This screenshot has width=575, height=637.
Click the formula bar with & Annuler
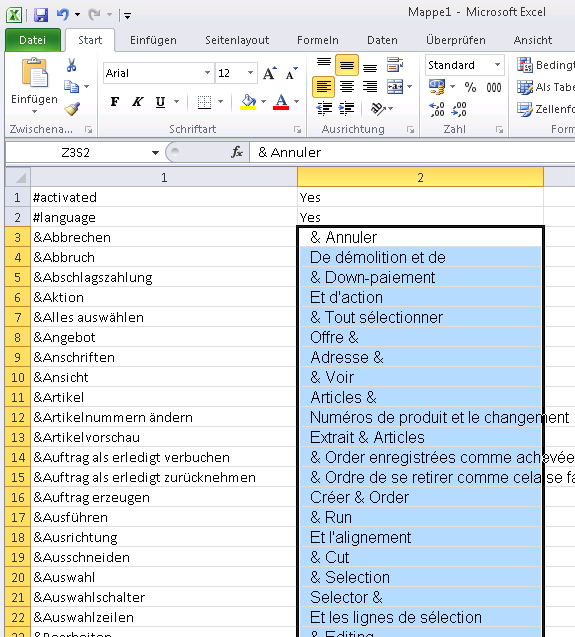coord(412,153)
